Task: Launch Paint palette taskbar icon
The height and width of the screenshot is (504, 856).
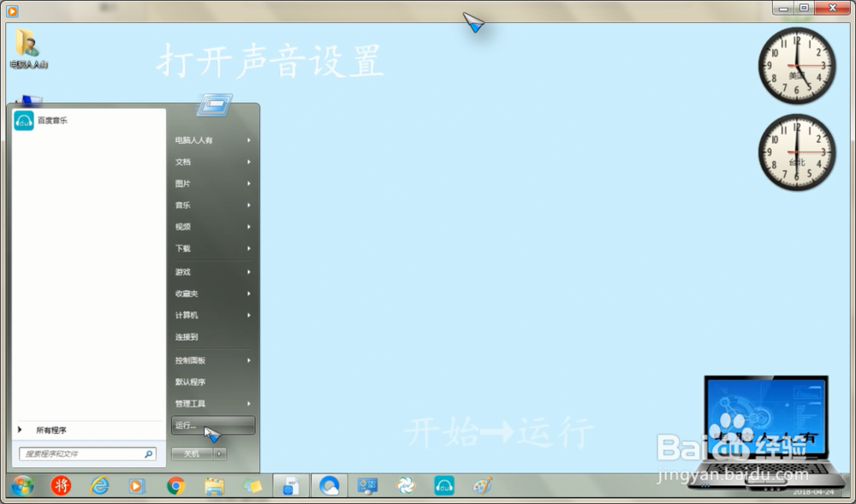Action: coord(482,485)
